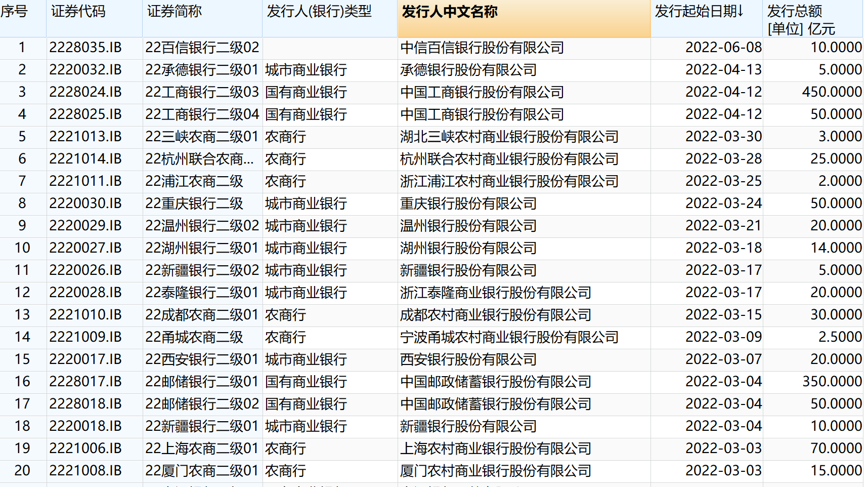Click security code 2221011.IB

click(x=85, y=181)
